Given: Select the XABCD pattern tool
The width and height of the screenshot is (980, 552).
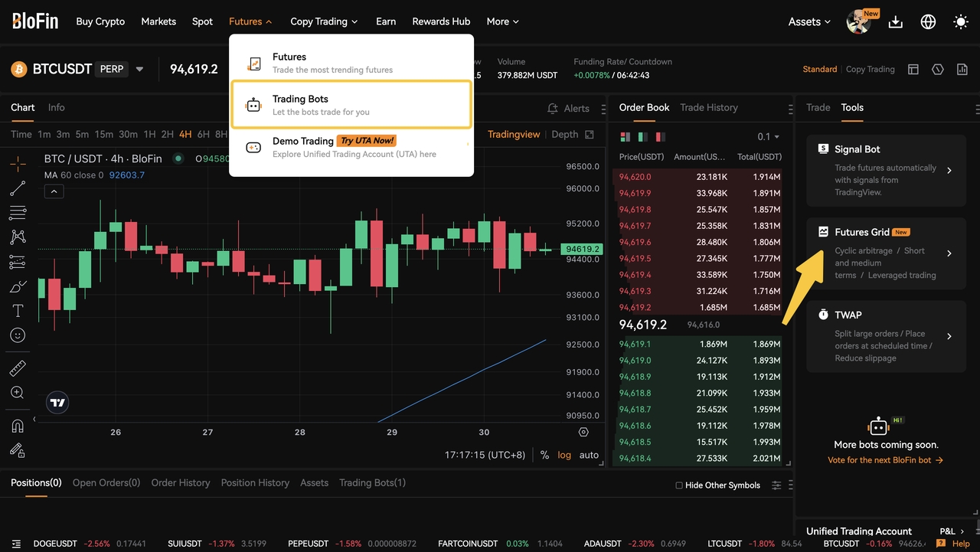Looking at the screenshot, I should (18, 237).
